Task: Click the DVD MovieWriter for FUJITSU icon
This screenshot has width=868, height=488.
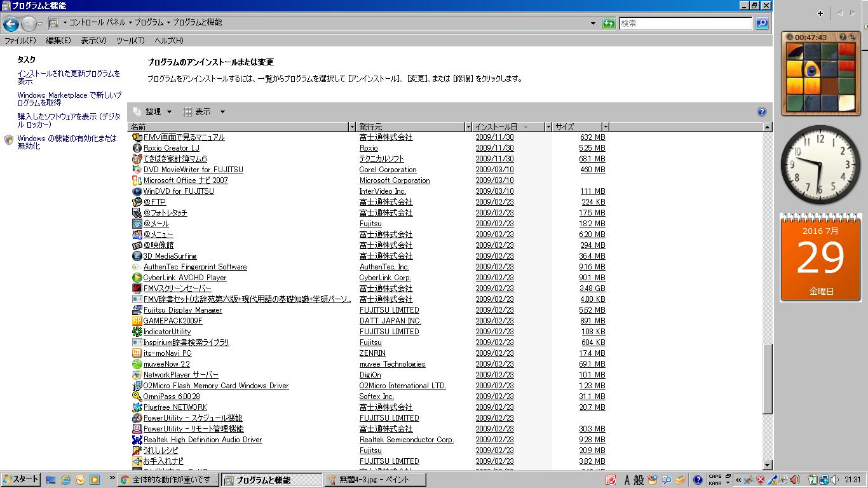Action: coord(137,170)
